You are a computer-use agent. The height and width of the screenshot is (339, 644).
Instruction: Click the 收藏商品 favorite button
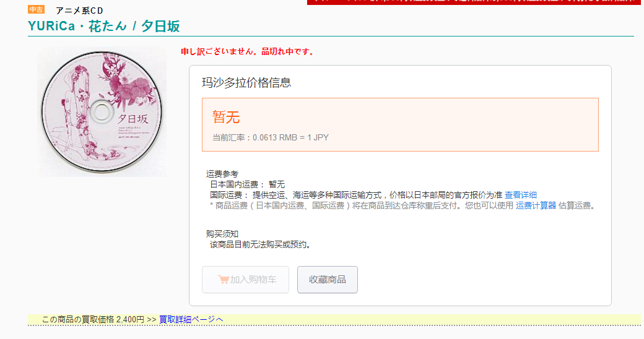pyautogui.click(x=328, y=280)
